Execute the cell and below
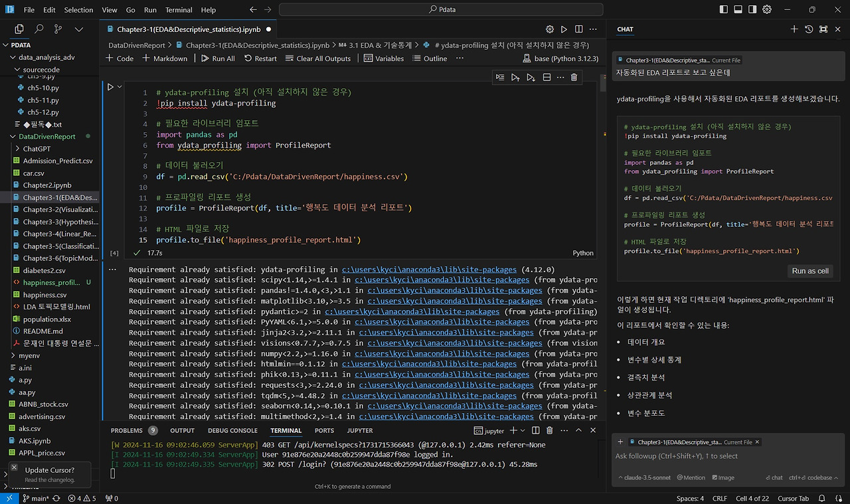850x504 pixels. click(531, 78)
